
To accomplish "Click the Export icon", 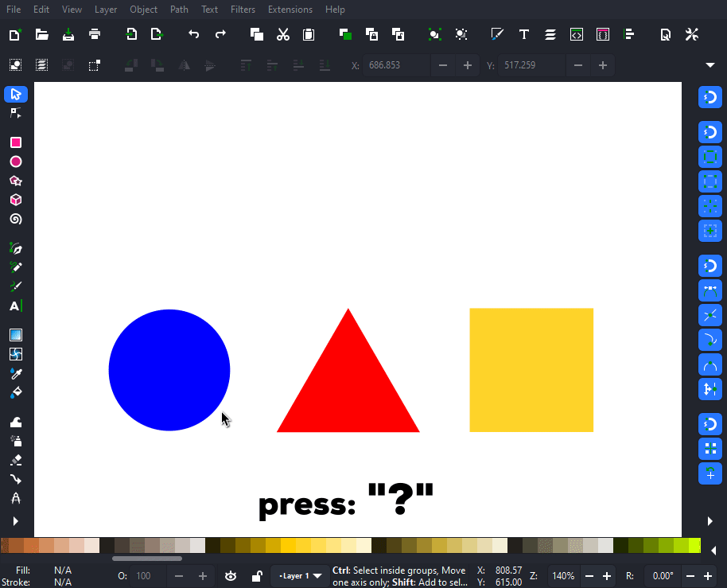I will (157, 34).
